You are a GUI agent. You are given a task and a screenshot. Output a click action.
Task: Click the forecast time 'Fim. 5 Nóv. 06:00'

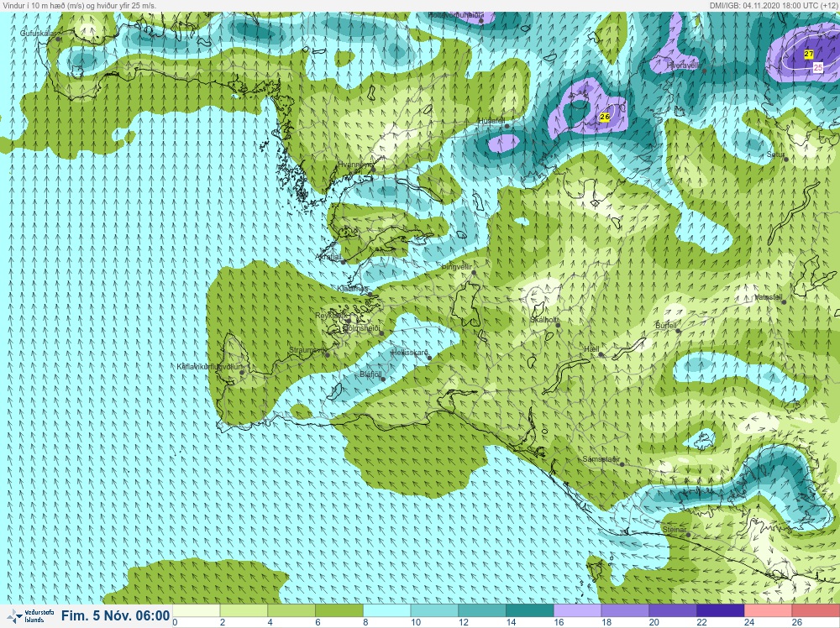115,615
